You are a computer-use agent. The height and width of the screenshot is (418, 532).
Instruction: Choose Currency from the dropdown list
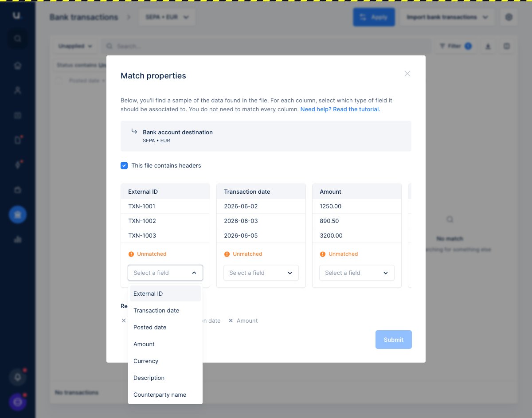click(x=165, y=361)
